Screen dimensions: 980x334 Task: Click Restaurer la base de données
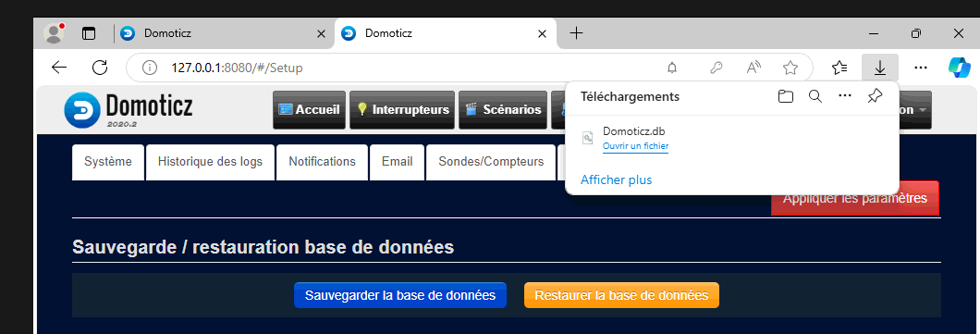[621, 295]
